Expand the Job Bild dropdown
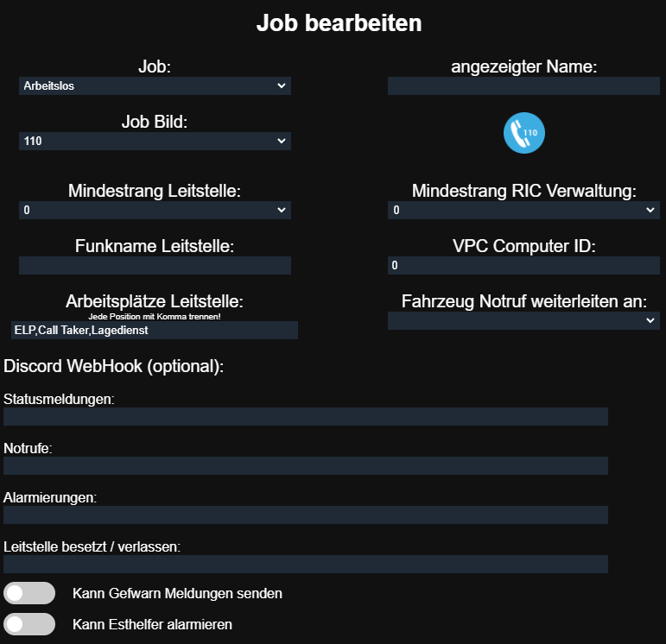 pyautogui.click(x=155, y=141)
